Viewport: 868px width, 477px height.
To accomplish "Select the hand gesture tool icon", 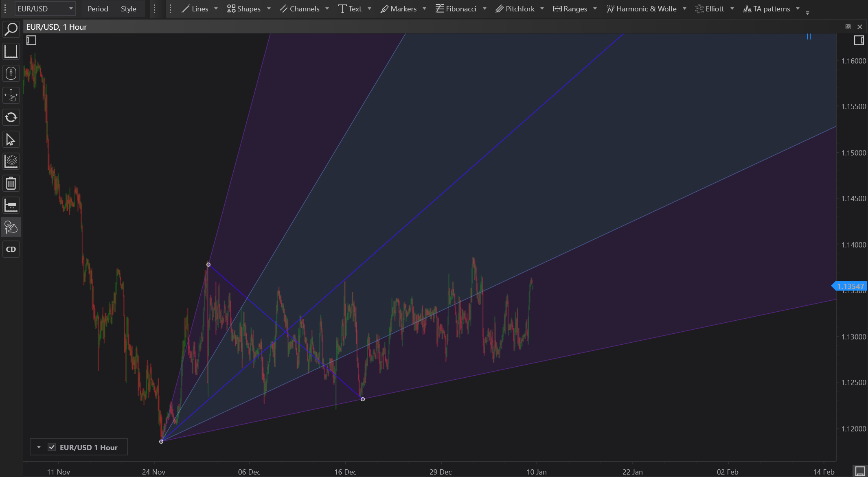I will tap(11, 227).
